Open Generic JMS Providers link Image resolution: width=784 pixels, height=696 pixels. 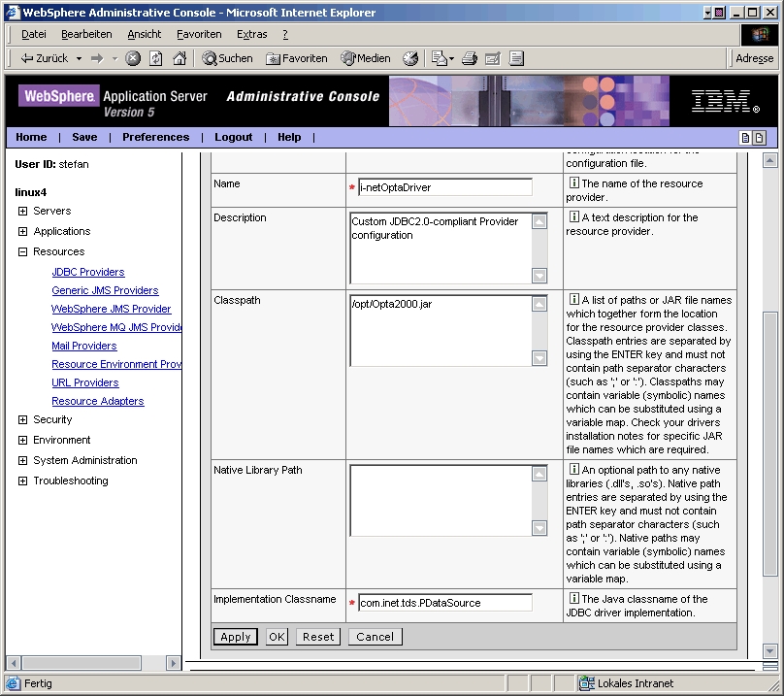[x=105, y=290]
